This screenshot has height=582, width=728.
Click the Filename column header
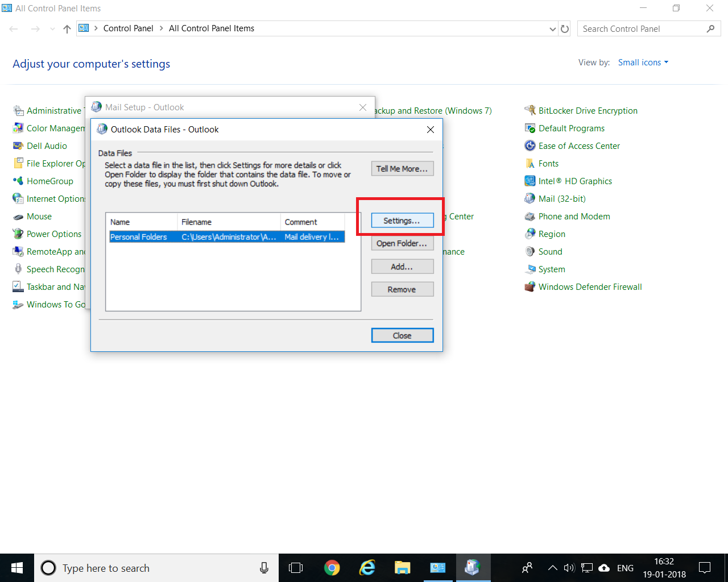pyautogui.click(x=229, y=222)
